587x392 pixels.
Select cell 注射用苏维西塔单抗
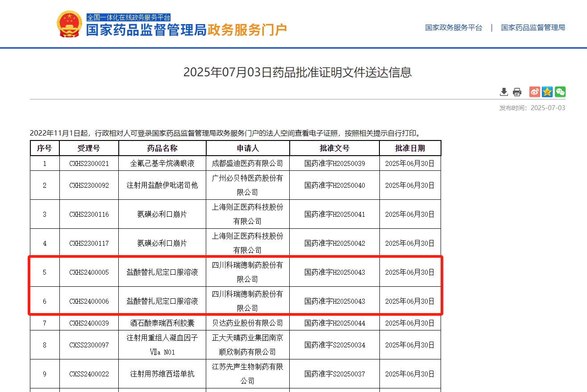(162, 374)
